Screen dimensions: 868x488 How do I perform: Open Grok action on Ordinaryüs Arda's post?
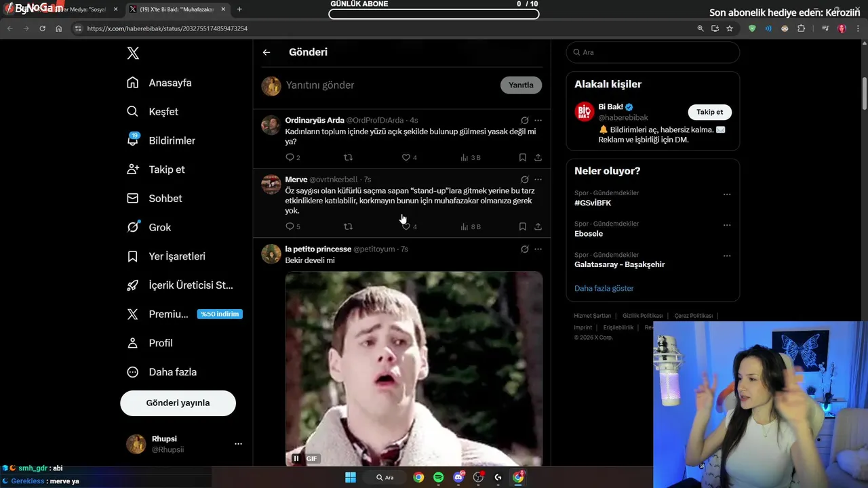(524, 121)
